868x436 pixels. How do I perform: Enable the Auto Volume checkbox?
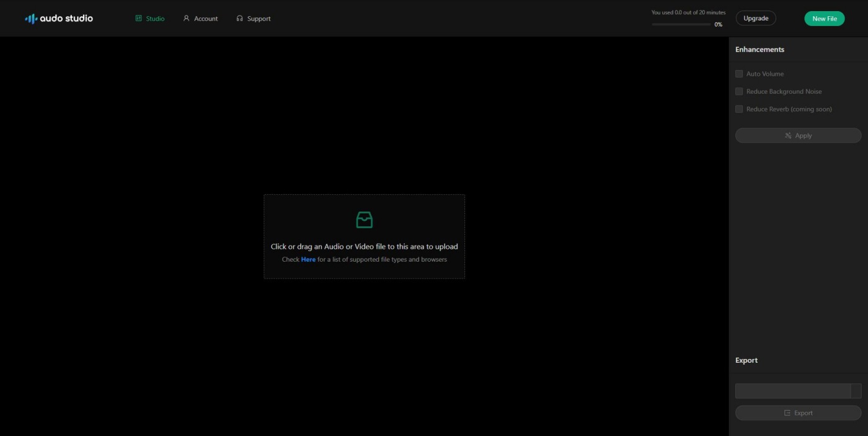point(739,74)
